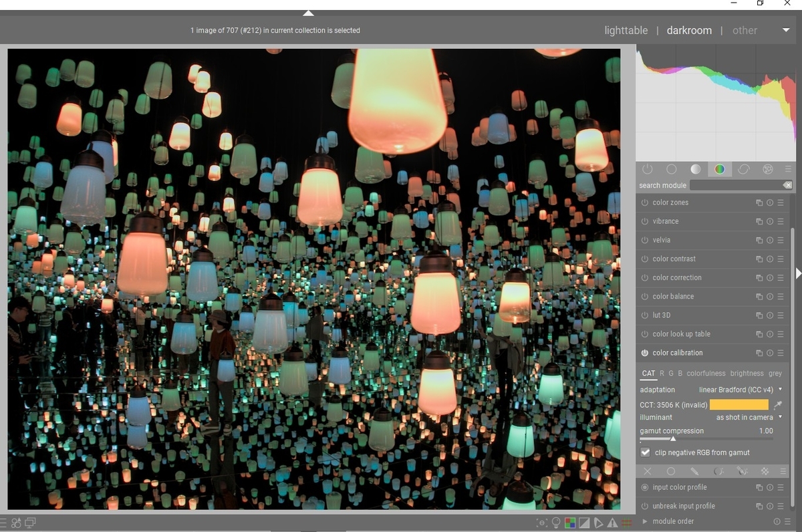Open second darkroom window icon

[x=30, y=523]
